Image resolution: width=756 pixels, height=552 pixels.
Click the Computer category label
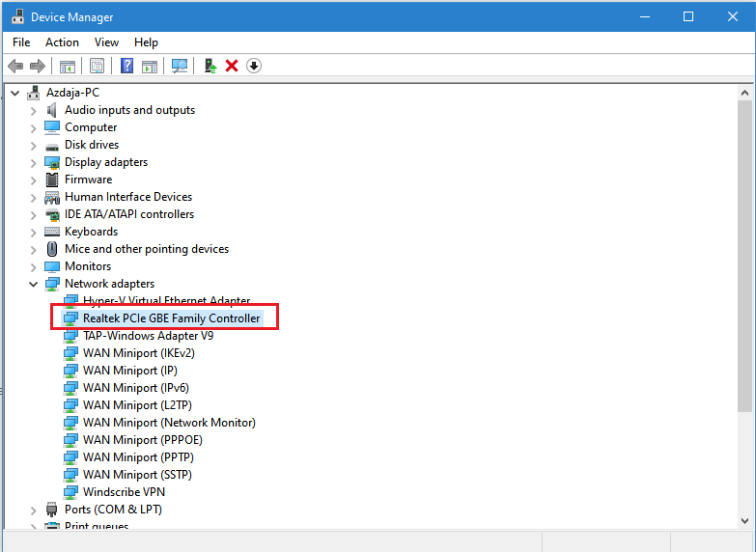point(91,127)
